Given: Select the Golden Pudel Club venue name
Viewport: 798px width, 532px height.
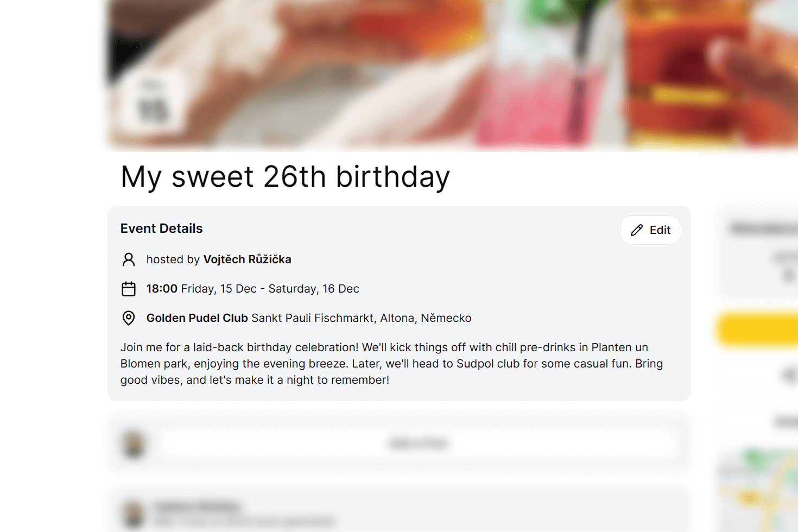Looking at the screenshot, I should 197,318.
